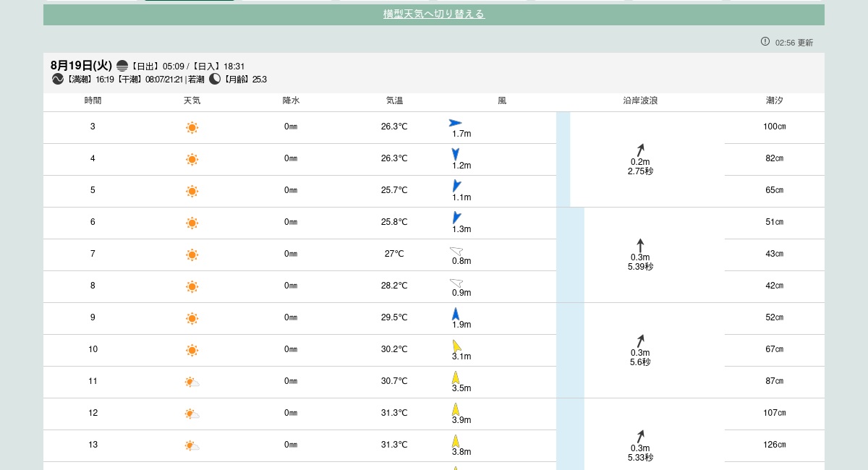Click the yellow wind arrow showing 3.1m
This screenshot has height=470, width=868.
pyautogui.click(x=457, y=346)
